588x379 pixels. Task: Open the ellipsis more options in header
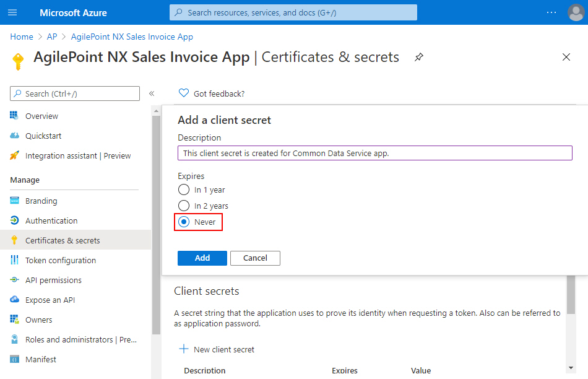pyautogui.click(x=551, y=12)
